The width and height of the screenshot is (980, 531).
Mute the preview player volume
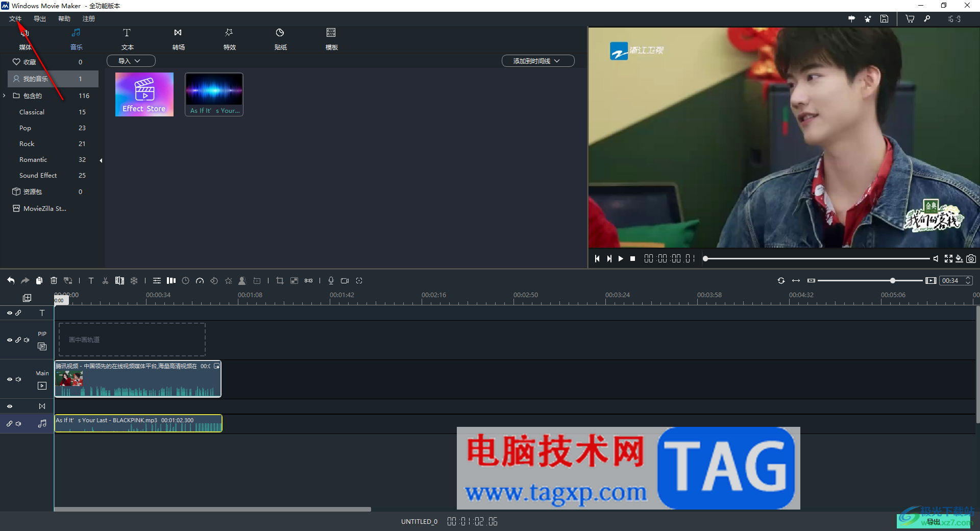coord(936,259)
